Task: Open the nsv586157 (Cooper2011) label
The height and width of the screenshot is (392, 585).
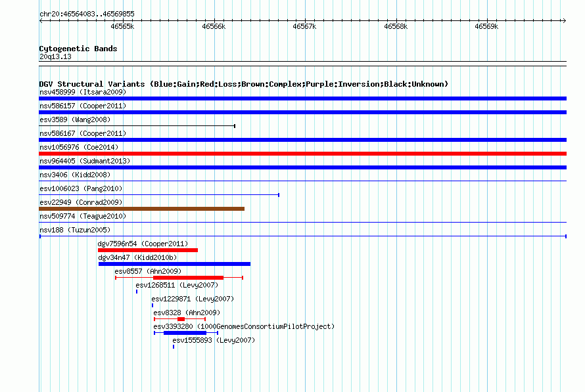Action: (83, 106)
